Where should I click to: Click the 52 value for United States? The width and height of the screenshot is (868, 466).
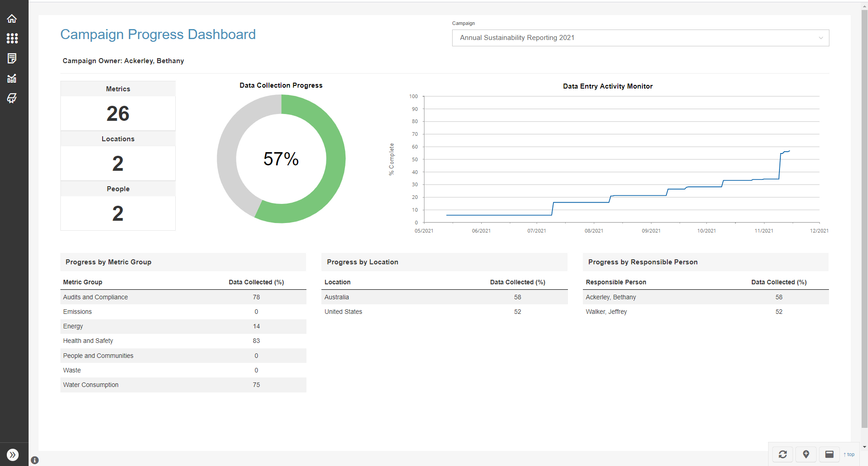click(x=518, y=312)
